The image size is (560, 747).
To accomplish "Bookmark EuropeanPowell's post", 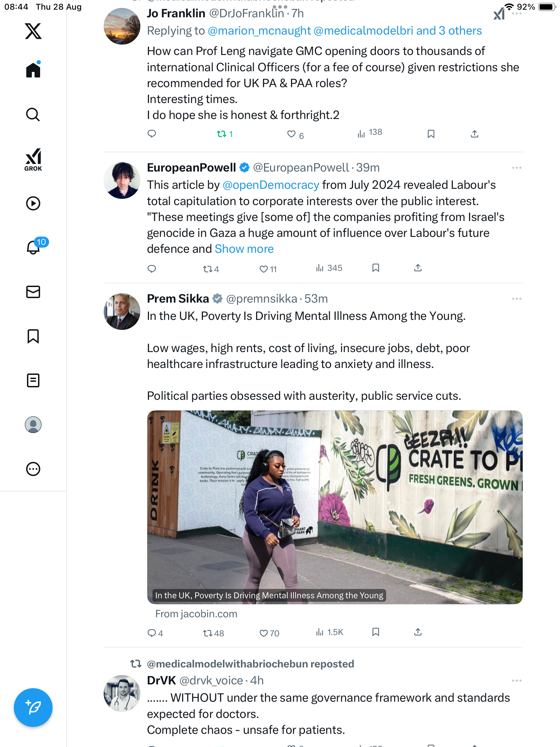I will pos(376,268).
